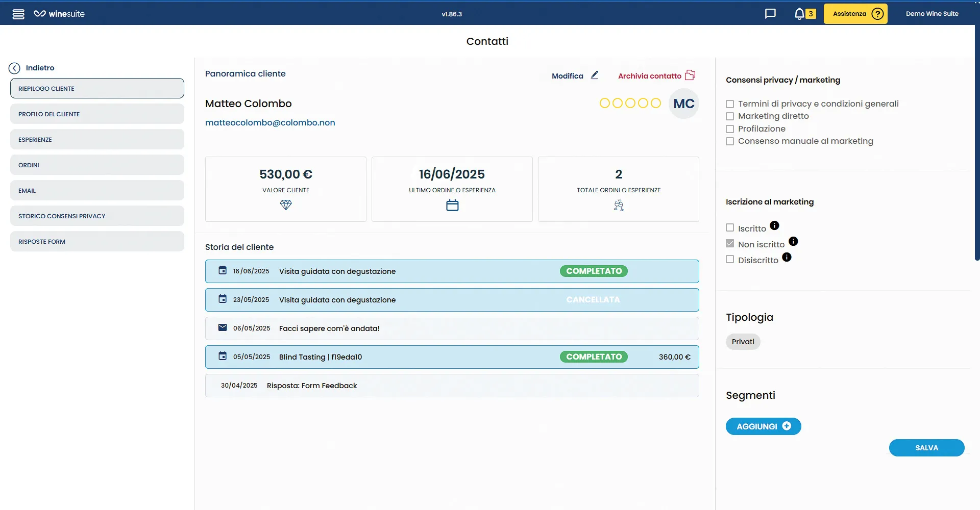Click the info icon next to Disiscritto
The width and height of the screenshot is (980, 510).
787,257
